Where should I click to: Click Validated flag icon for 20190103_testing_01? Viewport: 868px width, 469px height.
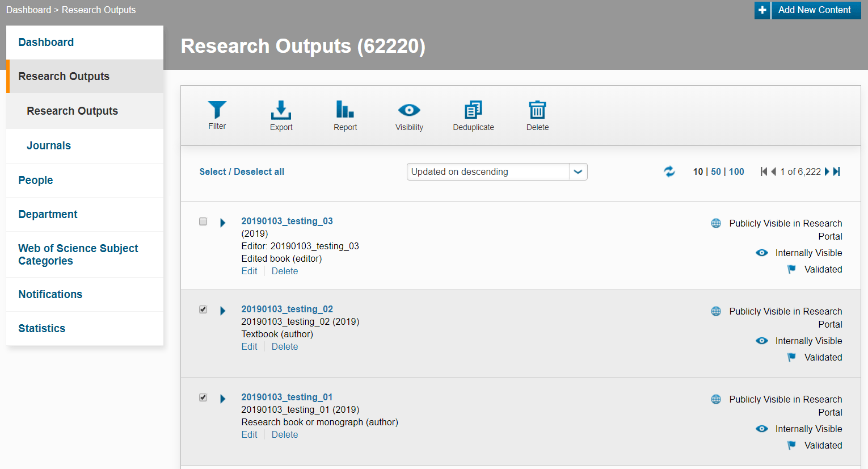point(791,445)
